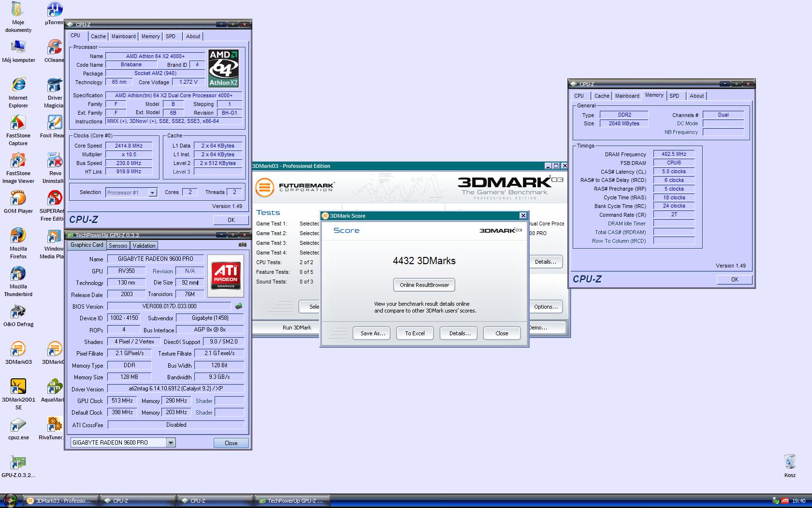Viewport: 812px width, 508px height.
Task: Launch 3DMark03 desktop shortcut
Action: (x=18, y=353)
